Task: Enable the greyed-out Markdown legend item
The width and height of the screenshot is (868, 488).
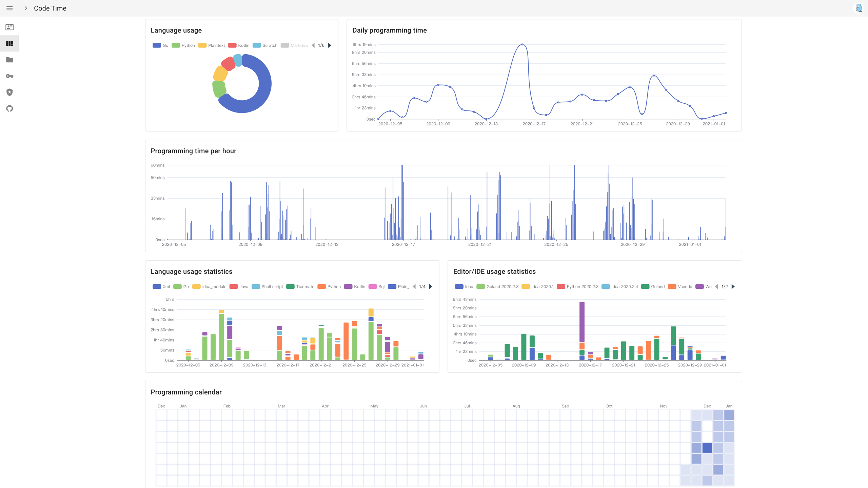Action: coord(294,45)
